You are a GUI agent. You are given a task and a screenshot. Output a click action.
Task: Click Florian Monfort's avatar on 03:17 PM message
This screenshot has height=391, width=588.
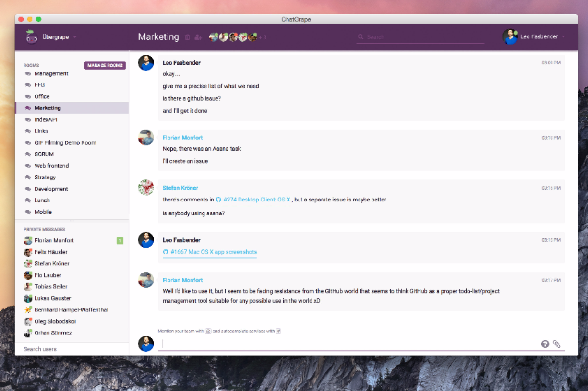point(146,280)
